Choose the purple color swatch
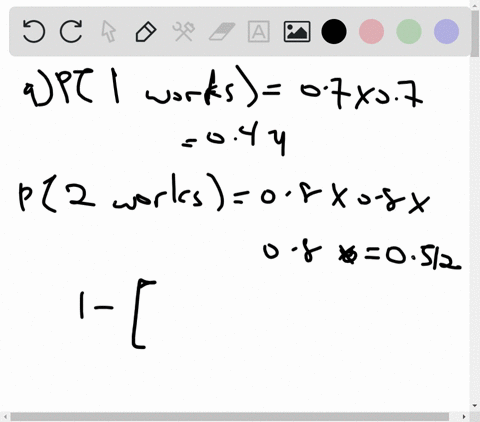This screenshot has width=480, height=422. click(x=446, y=31)
